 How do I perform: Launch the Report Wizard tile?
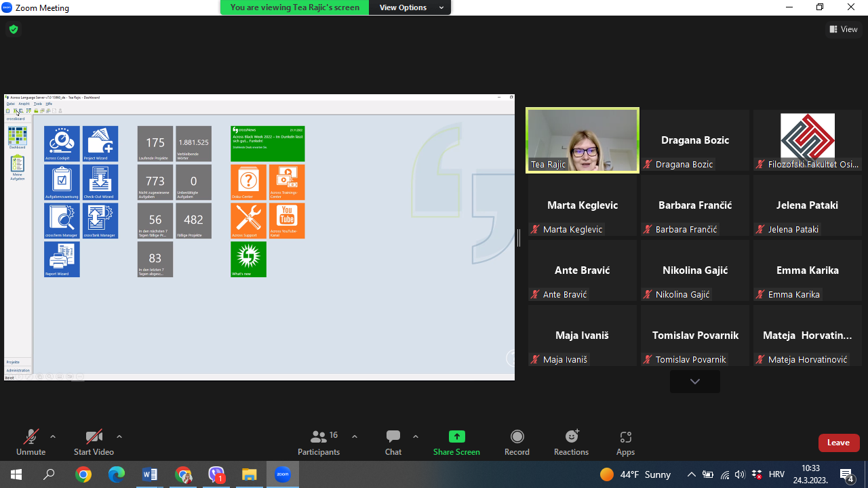62,260
